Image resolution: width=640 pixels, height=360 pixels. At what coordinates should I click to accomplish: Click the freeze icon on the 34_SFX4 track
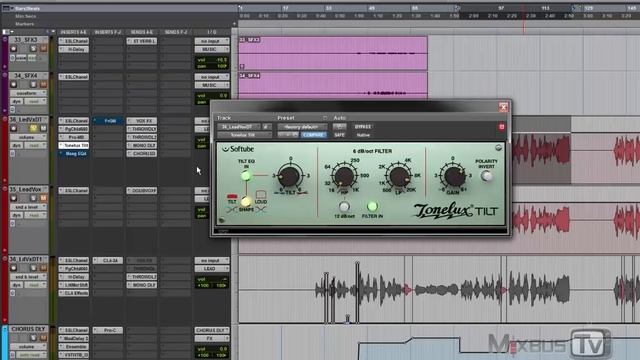pos(13,109)
